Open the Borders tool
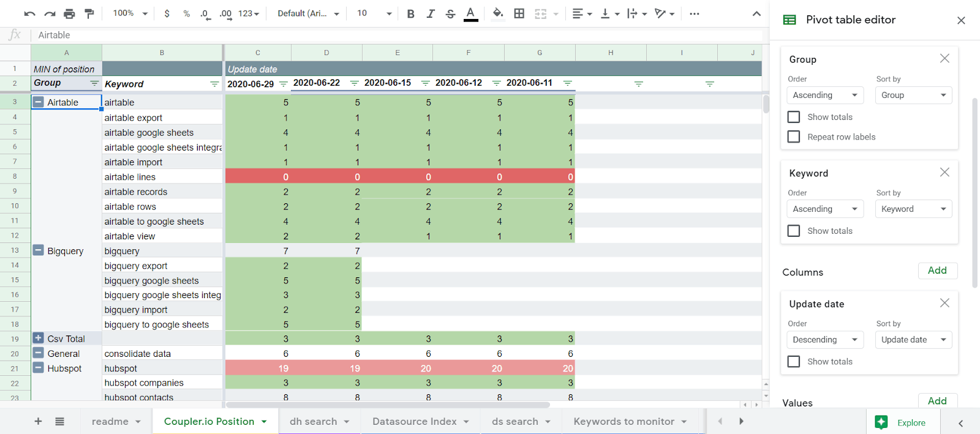The height and width of the screenshot is (434, 980). 519,13
